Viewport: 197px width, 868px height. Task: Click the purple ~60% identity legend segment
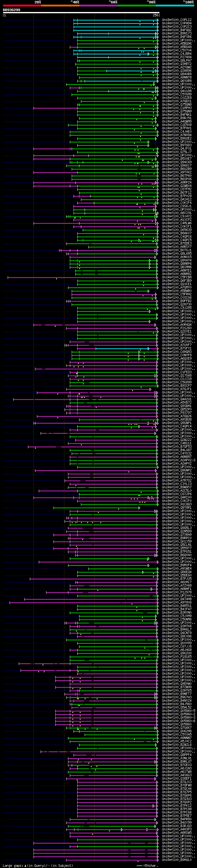(x=99, y=6)
